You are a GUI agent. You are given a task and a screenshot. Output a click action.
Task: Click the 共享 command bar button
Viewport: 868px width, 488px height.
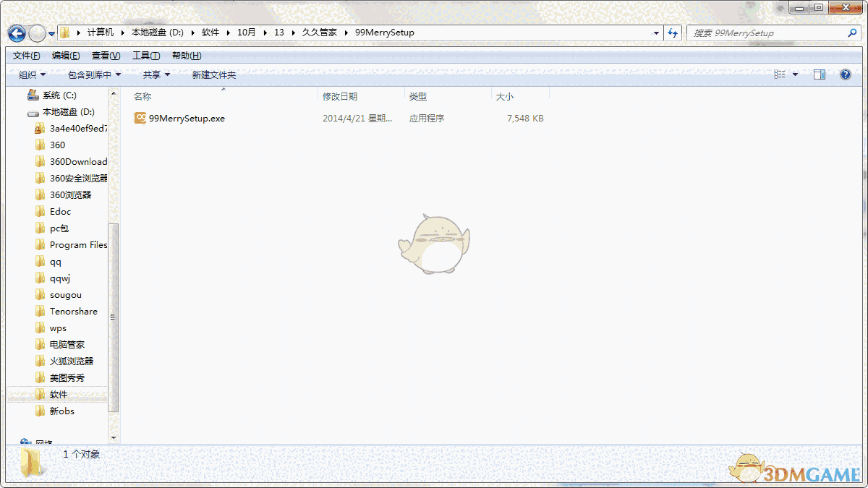[154, 74]
